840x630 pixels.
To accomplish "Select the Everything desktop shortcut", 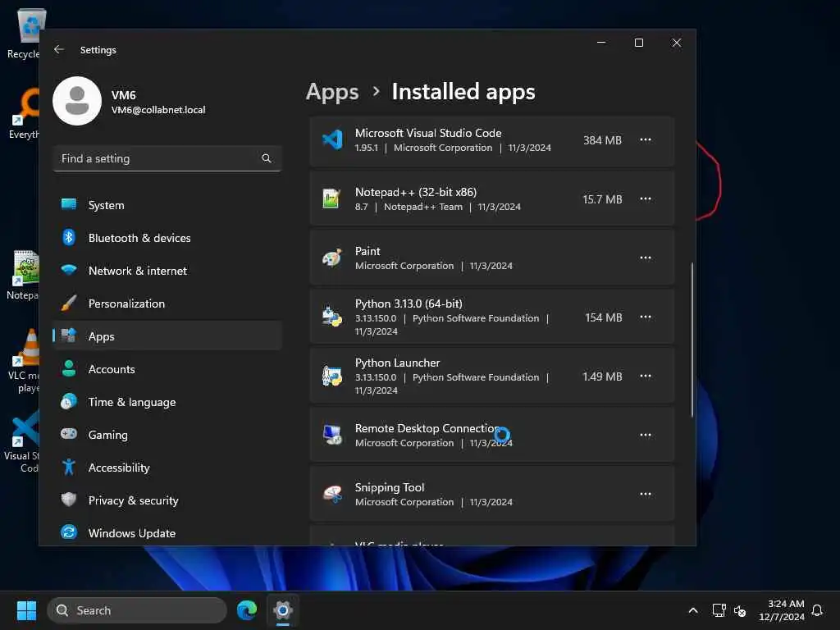I will tap(24, 114).
